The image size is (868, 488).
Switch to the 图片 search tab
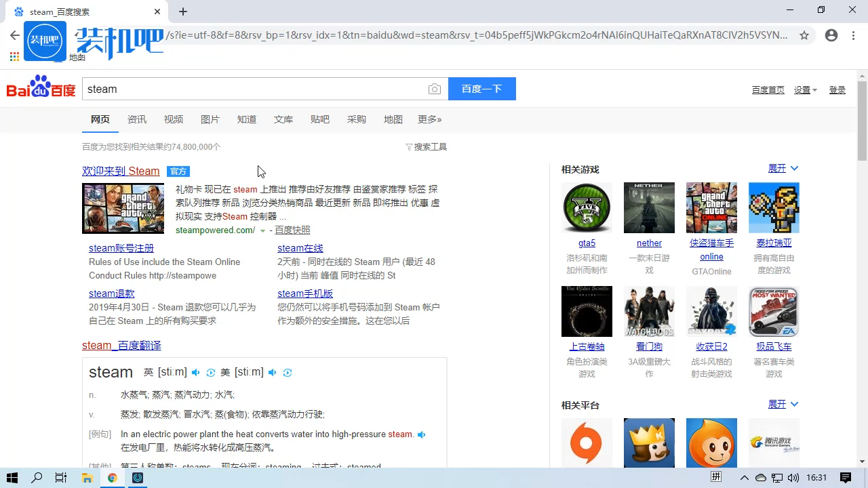tap(210, 119)
